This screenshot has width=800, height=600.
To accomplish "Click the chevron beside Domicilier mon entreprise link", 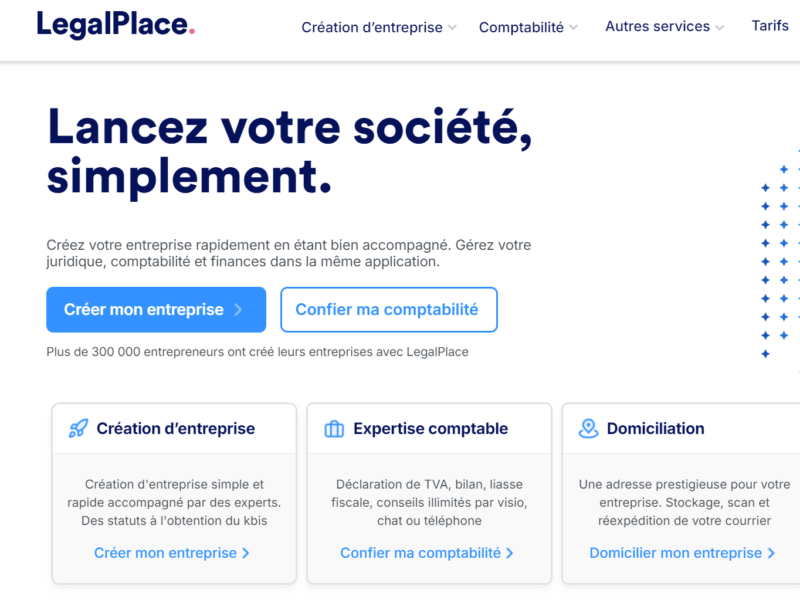I will pyautogui.click(x=770, y=553).
